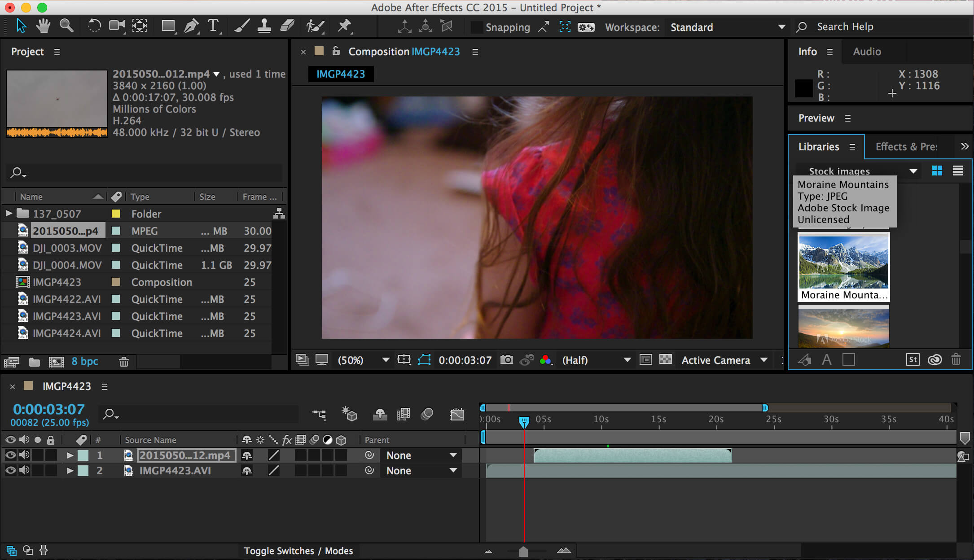Toggle the composition lock icon
This screenshot has height=560, width=974.
336,51
